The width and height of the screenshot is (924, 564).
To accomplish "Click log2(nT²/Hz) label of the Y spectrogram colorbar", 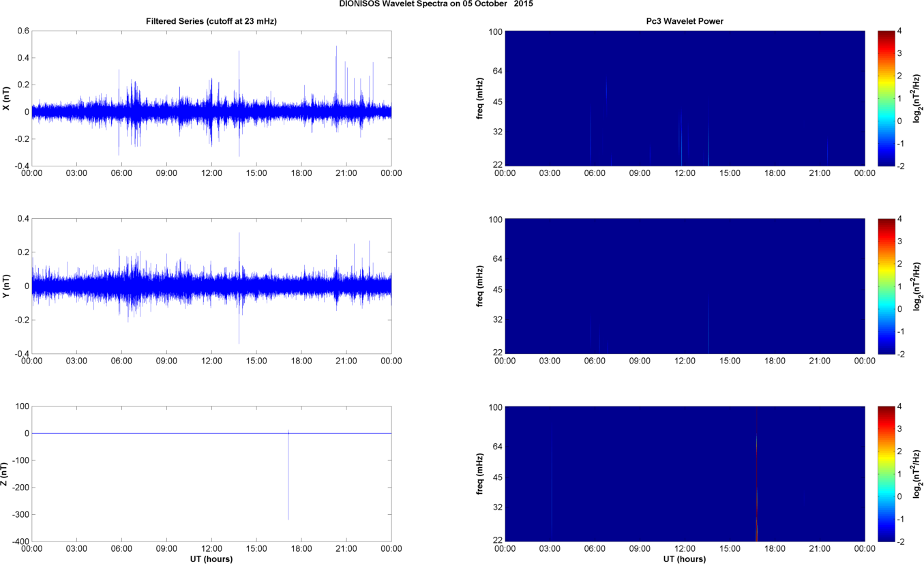I will [916, 286].
